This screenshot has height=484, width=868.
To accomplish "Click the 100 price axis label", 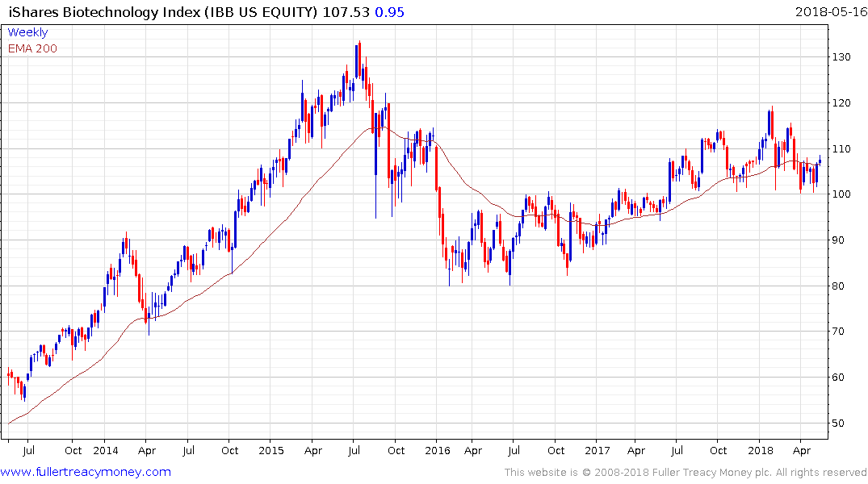I will pyautogui.click(x=841, y=194).
